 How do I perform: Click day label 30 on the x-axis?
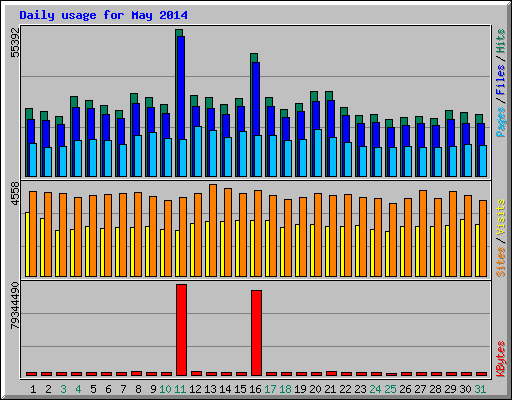pos(465,389)
